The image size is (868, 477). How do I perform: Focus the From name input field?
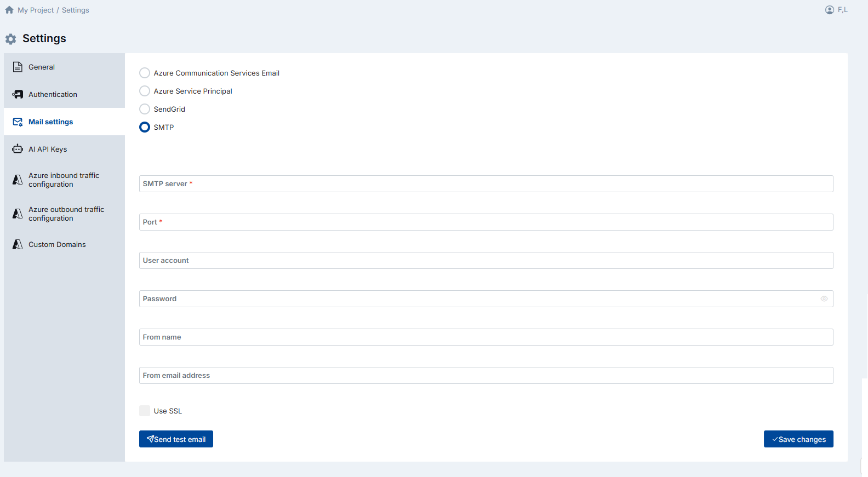tap(486, 337)
